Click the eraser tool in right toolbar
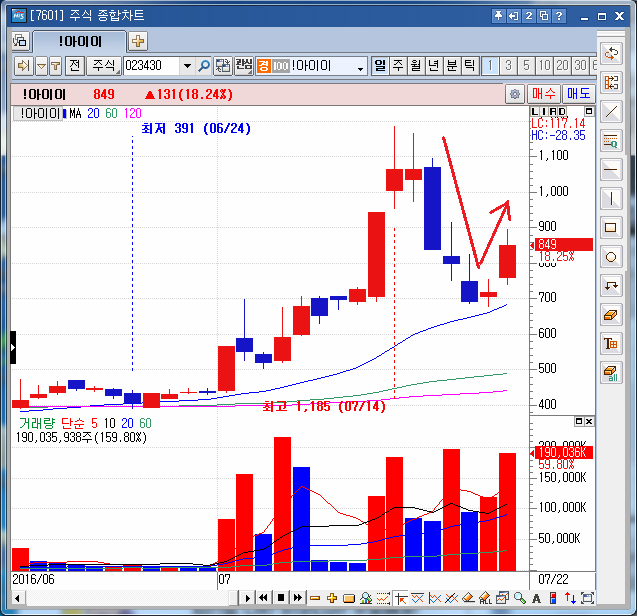This screenshot has height=616, width=638. (612, 315)
